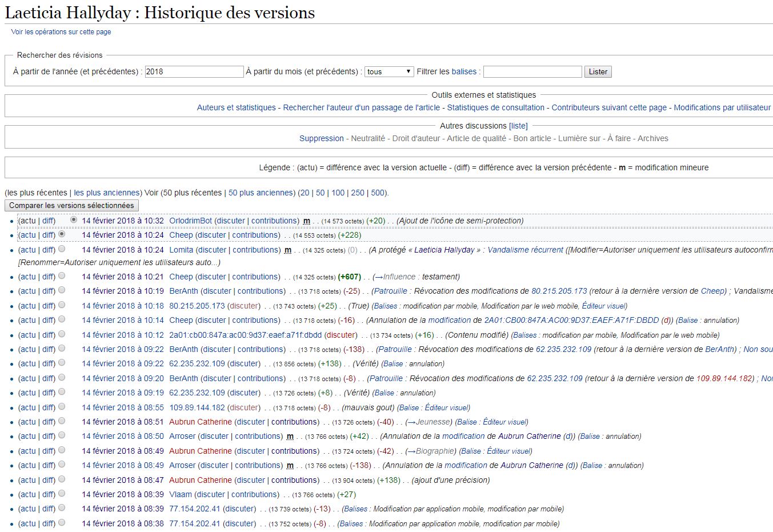Open 'modification' link in Cheep 10:14 summary
773x532 pixels.
coord(450,320)
